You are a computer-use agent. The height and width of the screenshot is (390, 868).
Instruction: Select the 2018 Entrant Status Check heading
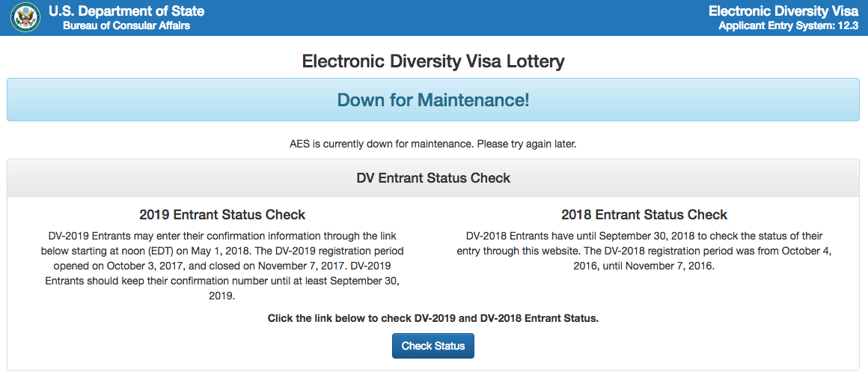644,215
